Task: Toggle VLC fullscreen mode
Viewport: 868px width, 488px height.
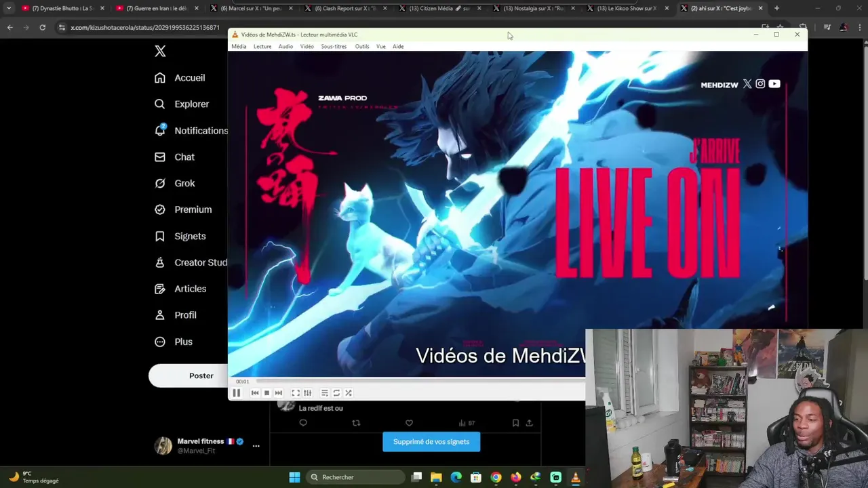Action: [x=296, y=393]
